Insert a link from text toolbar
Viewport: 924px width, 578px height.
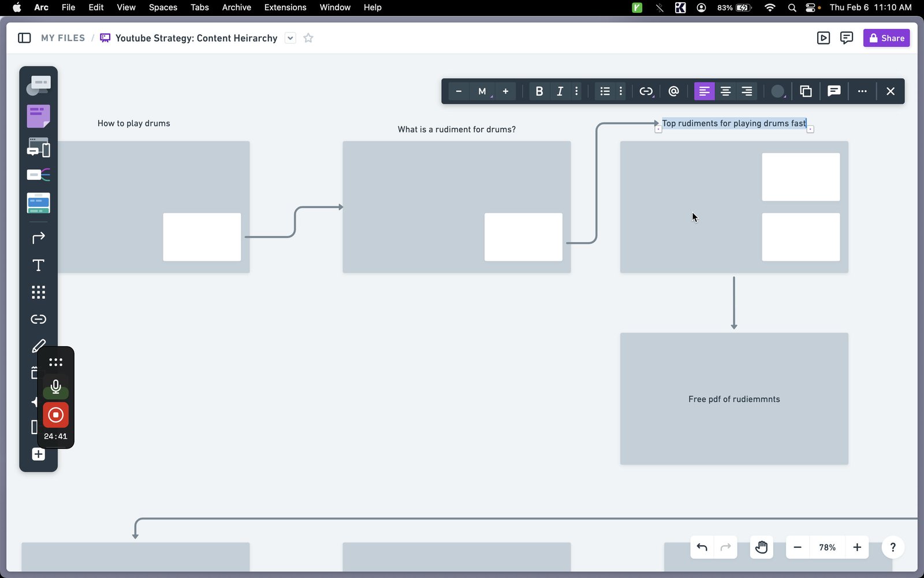click(646, 91)
